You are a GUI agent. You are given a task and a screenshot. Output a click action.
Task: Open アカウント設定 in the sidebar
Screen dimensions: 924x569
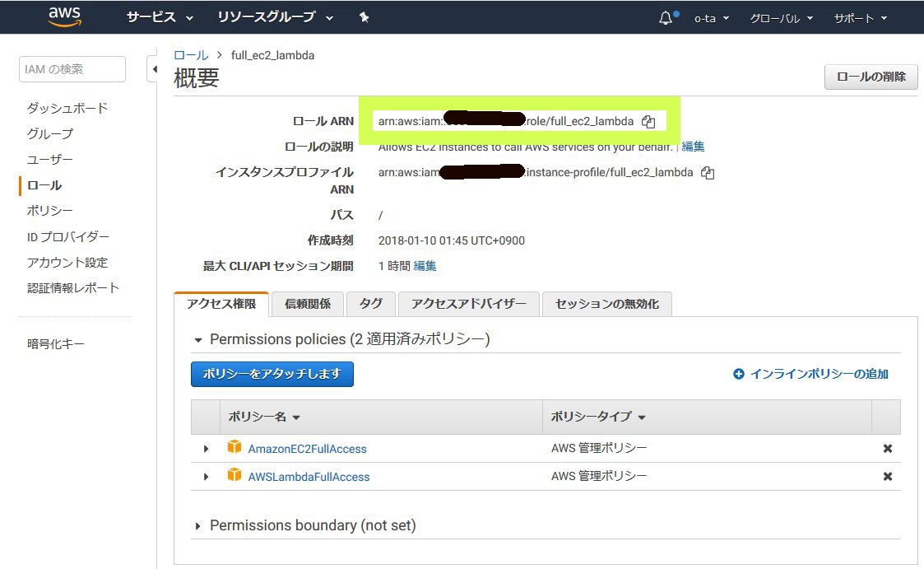coord(67,263)
